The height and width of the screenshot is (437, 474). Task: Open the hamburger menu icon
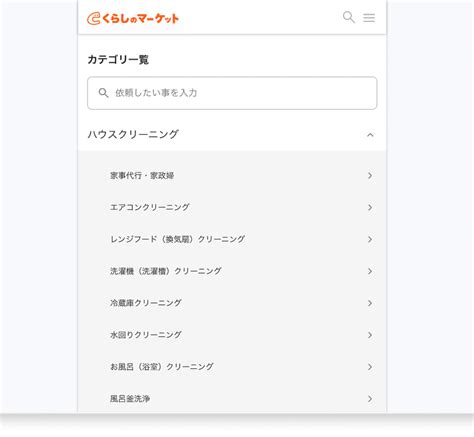coord(369,18)
